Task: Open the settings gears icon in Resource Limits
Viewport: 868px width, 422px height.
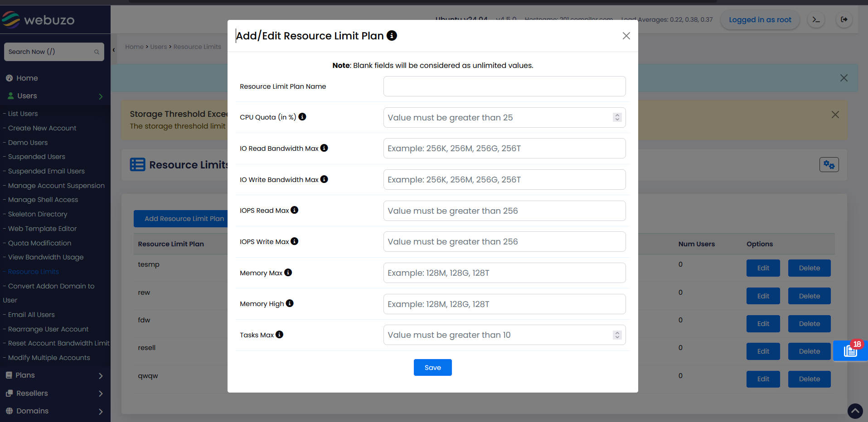Action: (x=829, y=165)
